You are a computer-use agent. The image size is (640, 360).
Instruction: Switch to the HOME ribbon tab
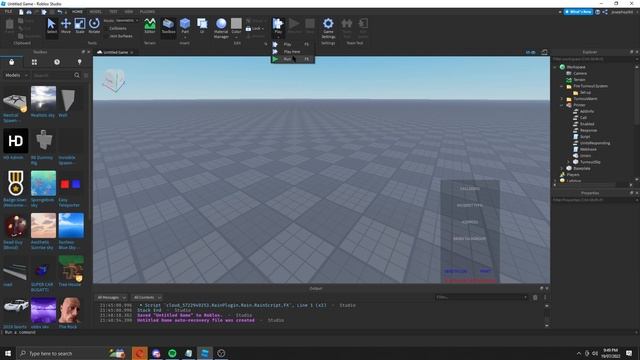[77, 12]
